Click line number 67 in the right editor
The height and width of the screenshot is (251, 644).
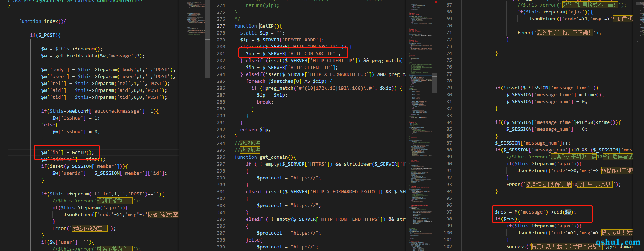tap(449, 5)
